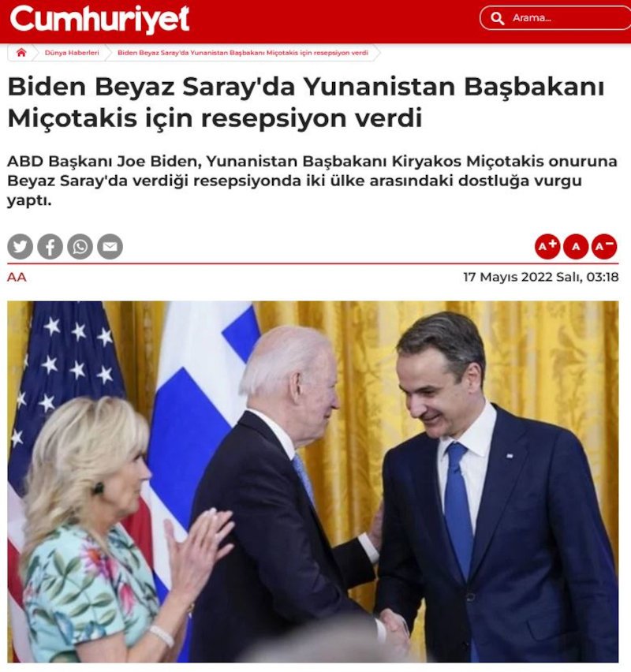Open the home breadcrumb icon
Image resolution: width=631 pixels, height=672 pixels.
click(21, 53)
